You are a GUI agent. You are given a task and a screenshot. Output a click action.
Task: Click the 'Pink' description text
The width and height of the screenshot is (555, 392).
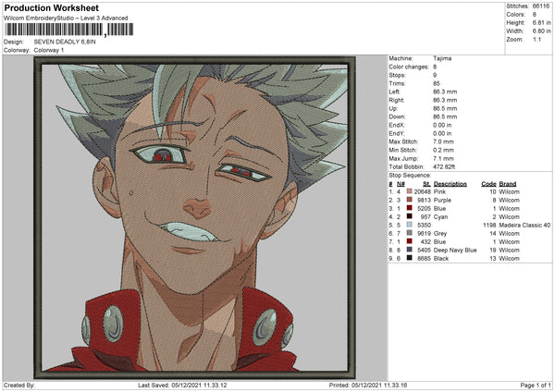pos(439,191)
